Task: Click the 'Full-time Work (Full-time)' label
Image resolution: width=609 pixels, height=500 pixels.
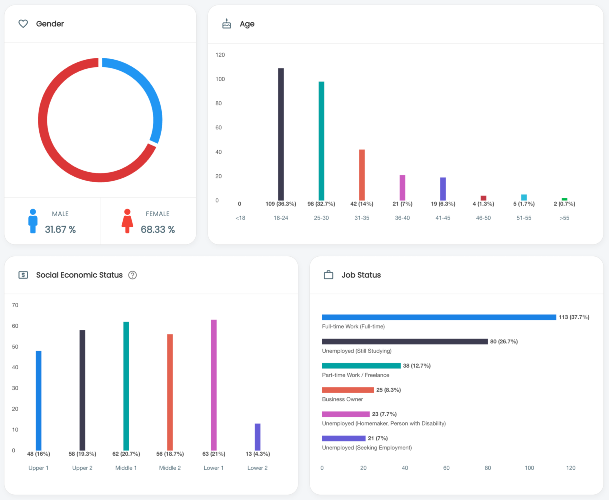Action: pyautogui.click(x=353, y=327)
